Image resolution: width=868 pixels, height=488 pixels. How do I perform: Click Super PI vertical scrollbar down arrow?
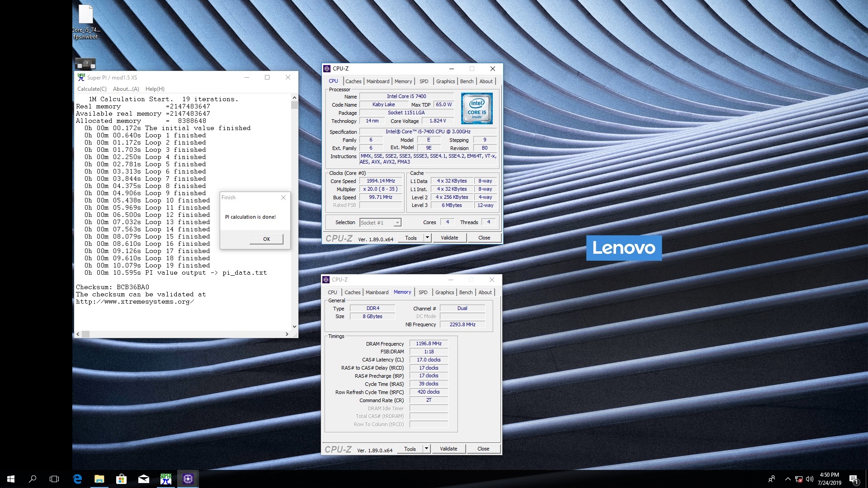point(294,326)
